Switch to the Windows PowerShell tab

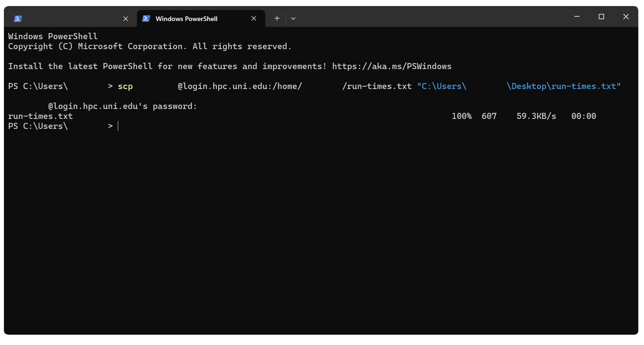[x=186, y=19]
